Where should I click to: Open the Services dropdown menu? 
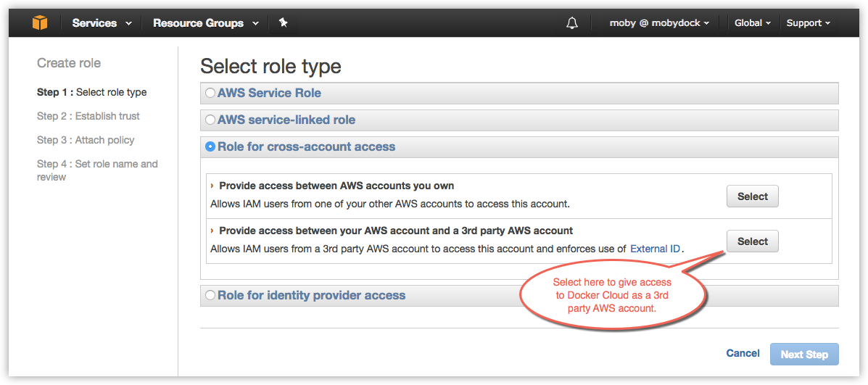click(102, 23)
